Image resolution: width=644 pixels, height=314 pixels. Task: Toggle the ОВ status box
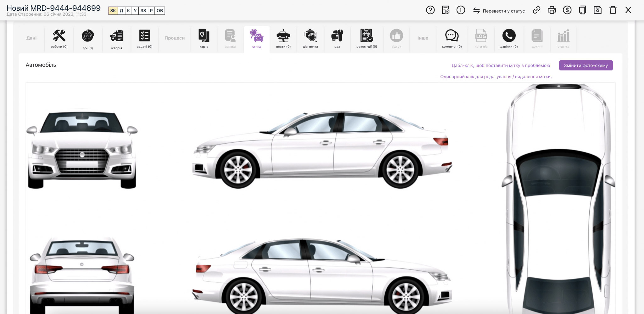click(x=160, y=11)
